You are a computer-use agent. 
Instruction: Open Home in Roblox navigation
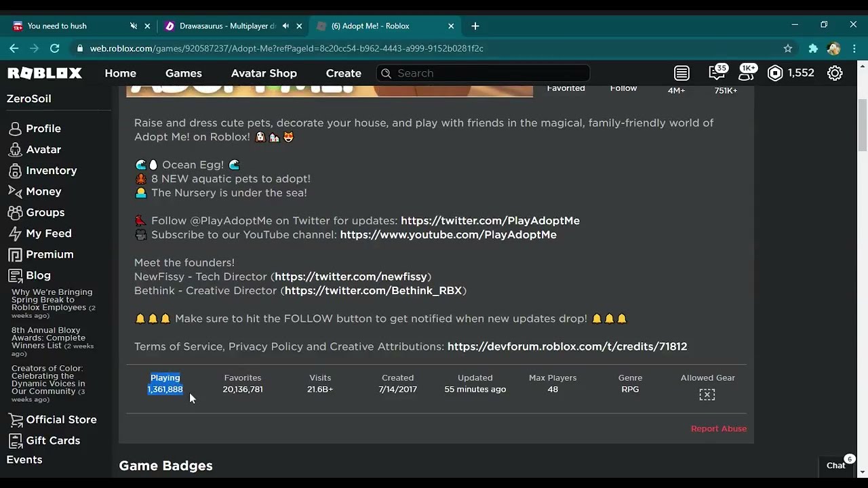coord(121,73)
